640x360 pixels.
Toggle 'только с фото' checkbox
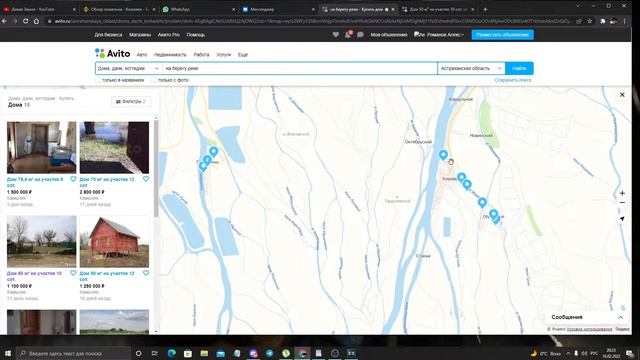point(153,80)
